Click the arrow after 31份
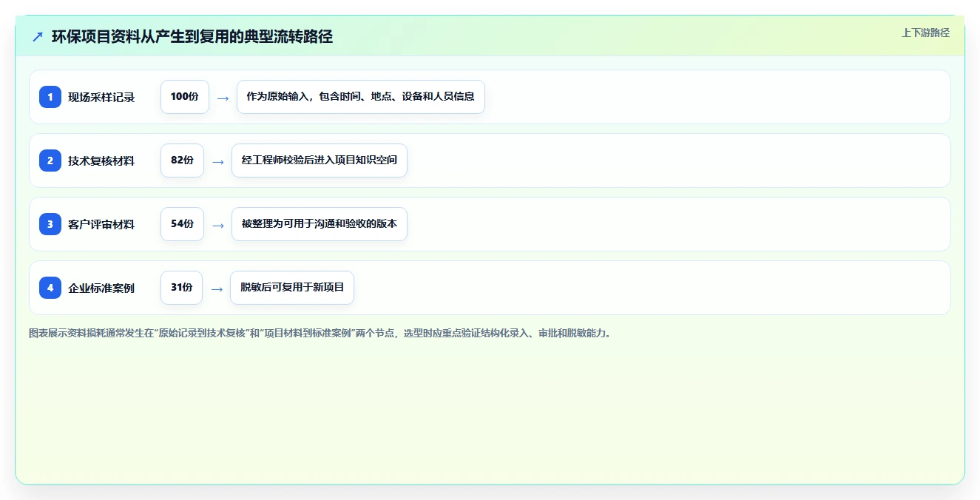This screenshot has height=500, width=980. point(217,288)
